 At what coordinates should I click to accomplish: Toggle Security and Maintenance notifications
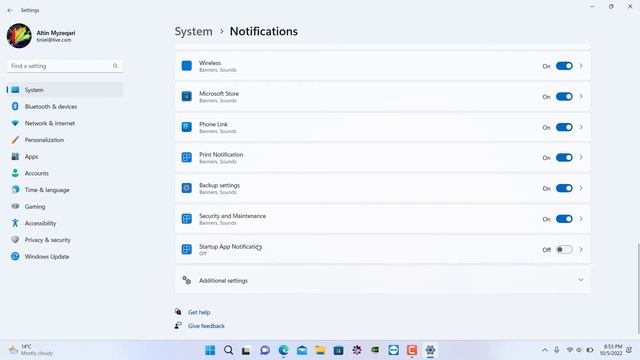pyautogui.click(x=564, y=219)
